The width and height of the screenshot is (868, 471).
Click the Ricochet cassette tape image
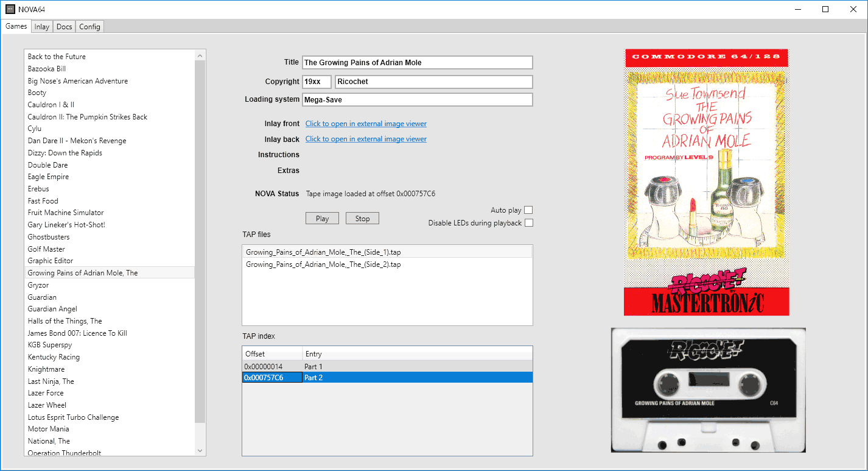point(709,390)
